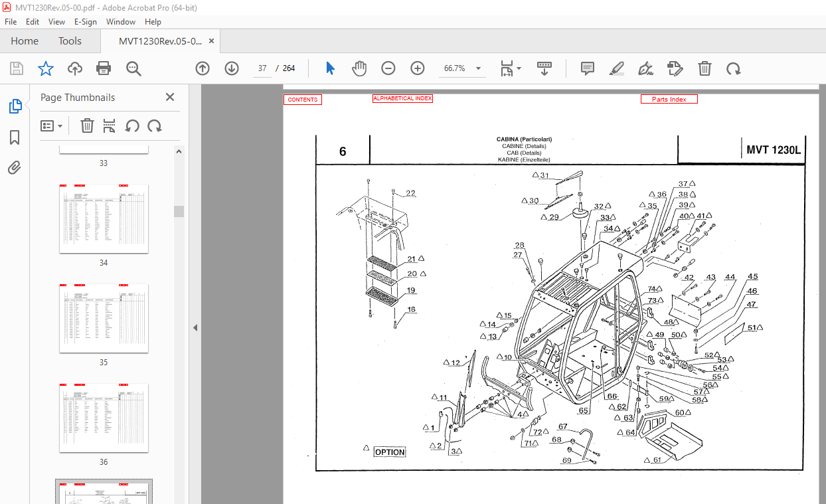Rotate the view with the toolbar rotate icon
This screenshot has width=826, height=504.
tap(733, 68)
